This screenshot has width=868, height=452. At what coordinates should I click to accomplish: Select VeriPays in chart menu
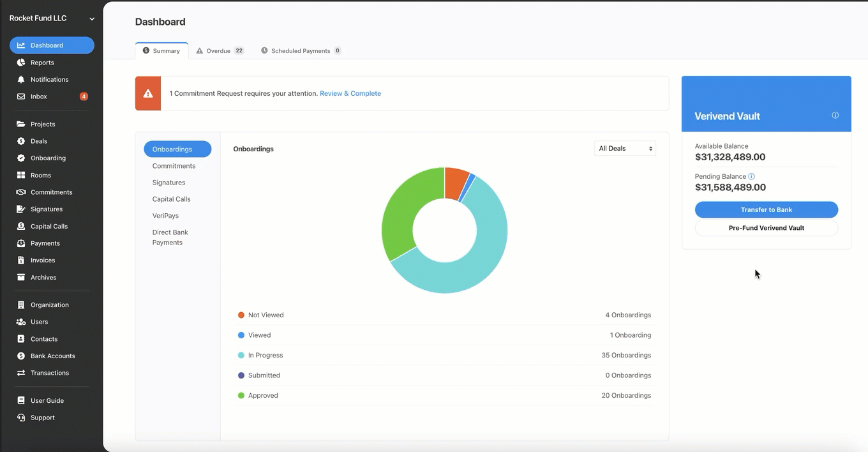tap(165, 216)
